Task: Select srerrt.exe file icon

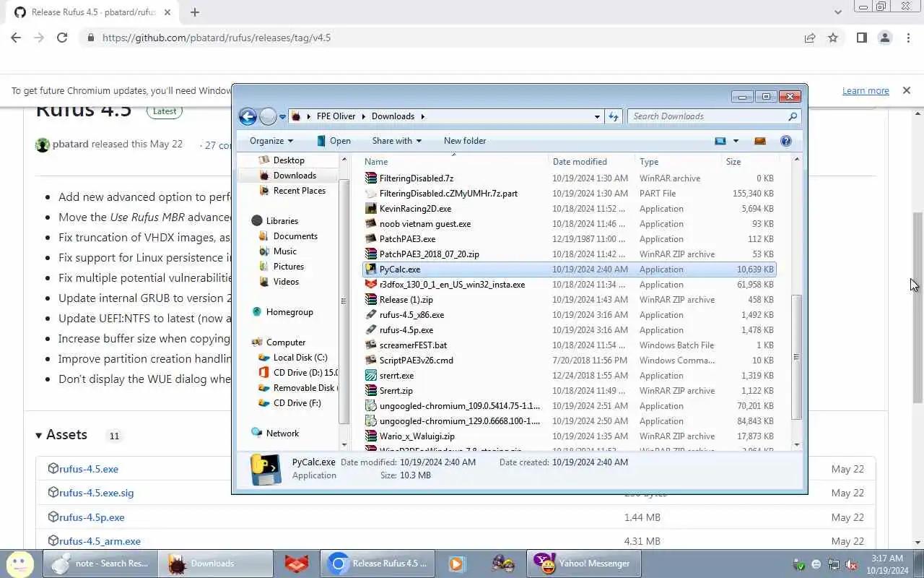Action: 371,376
